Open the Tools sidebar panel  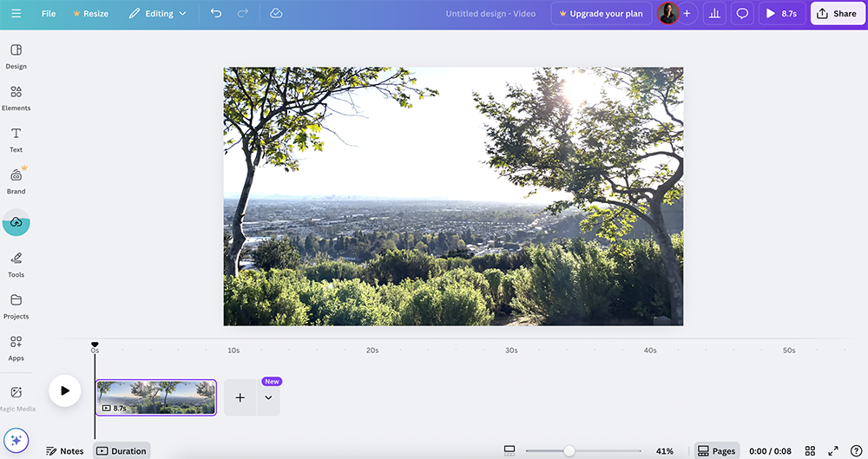(x=16, y=265)
